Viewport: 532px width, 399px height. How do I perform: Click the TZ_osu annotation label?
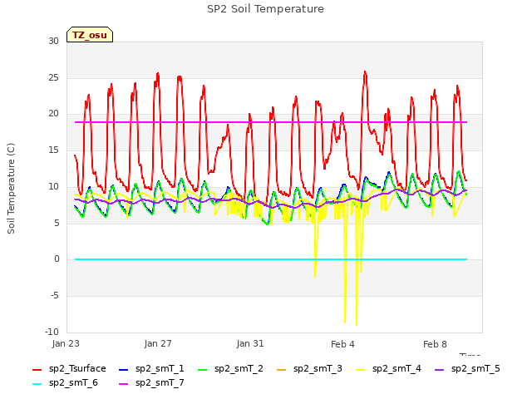click(90, 35)
